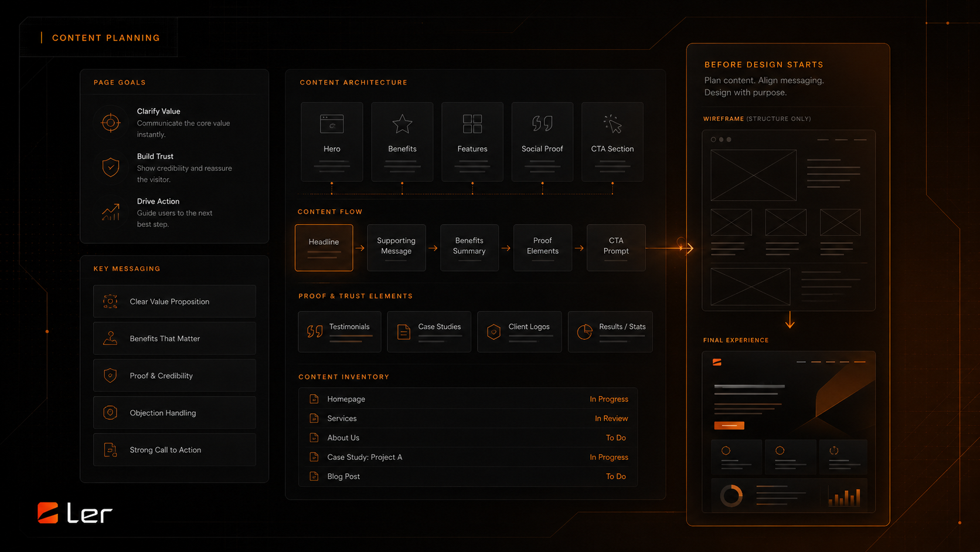Click the Build Trust shield icon
This screenshot has height=552, width=980.
pyautogui.click(x=111, y=168)
